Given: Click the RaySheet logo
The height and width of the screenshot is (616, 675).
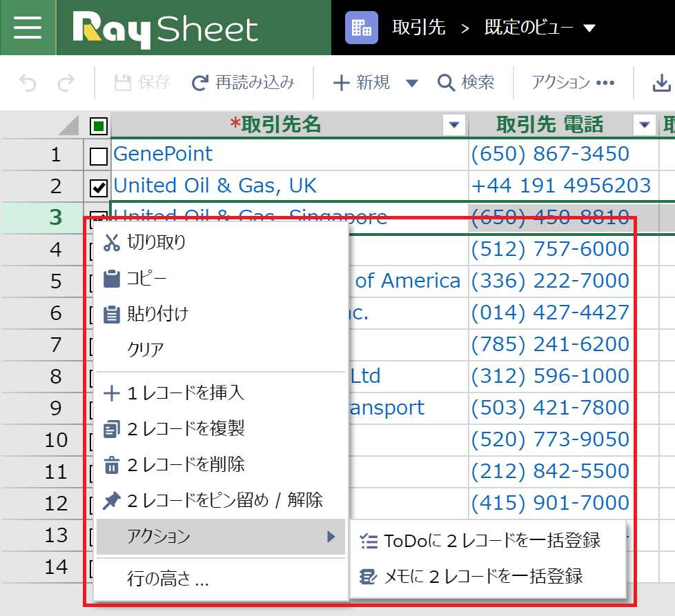Looking at the screenshot, I should [166, 29].
